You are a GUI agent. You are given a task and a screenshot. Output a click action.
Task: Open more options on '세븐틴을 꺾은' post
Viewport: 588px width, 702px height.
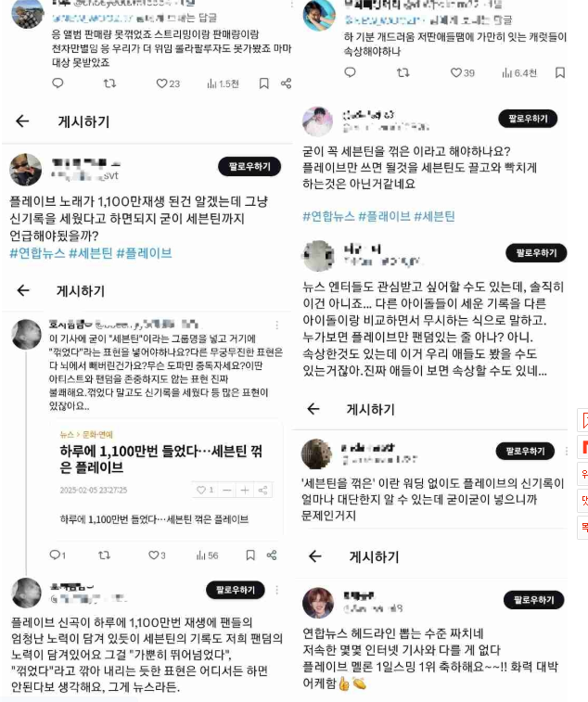566,451
